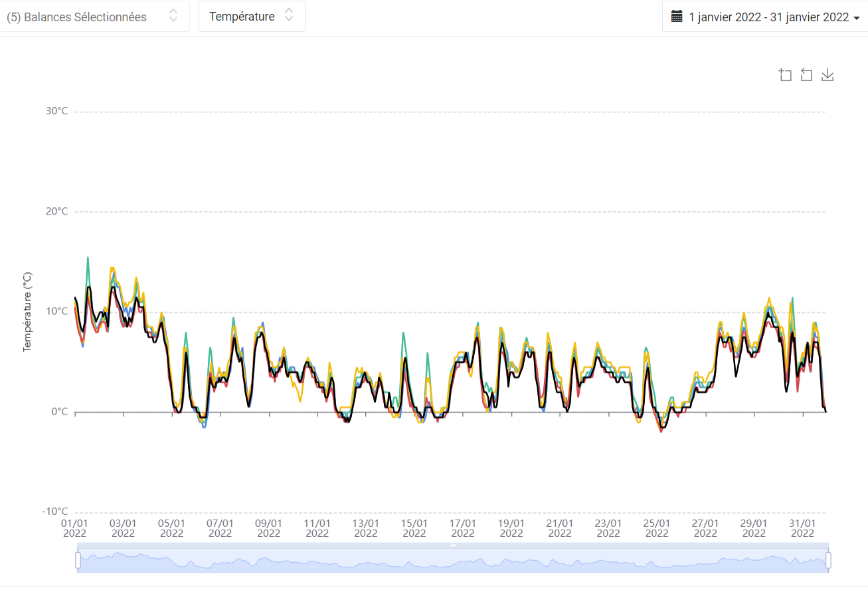Click the 15/01 2022 date label
Image resolution: width=868 pixels, height=590 pixels.
pos(414,528)
